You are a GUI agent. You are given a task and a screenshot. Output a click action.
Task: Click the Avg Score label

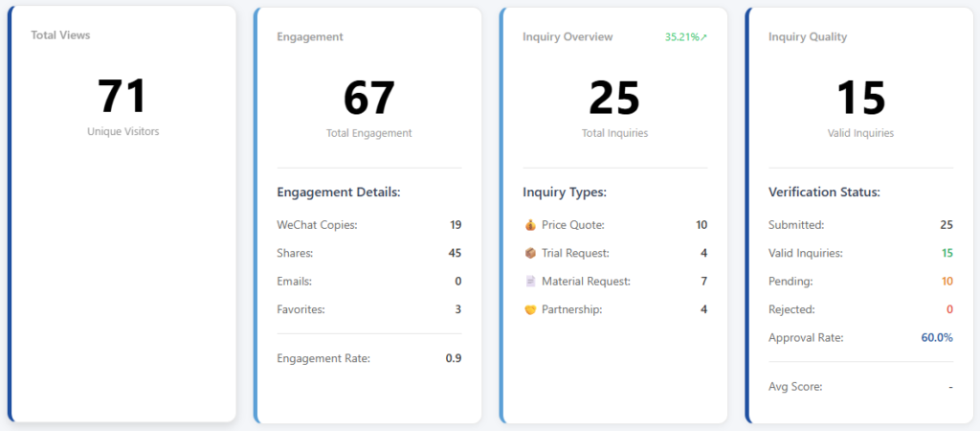[x=795, y=387]
